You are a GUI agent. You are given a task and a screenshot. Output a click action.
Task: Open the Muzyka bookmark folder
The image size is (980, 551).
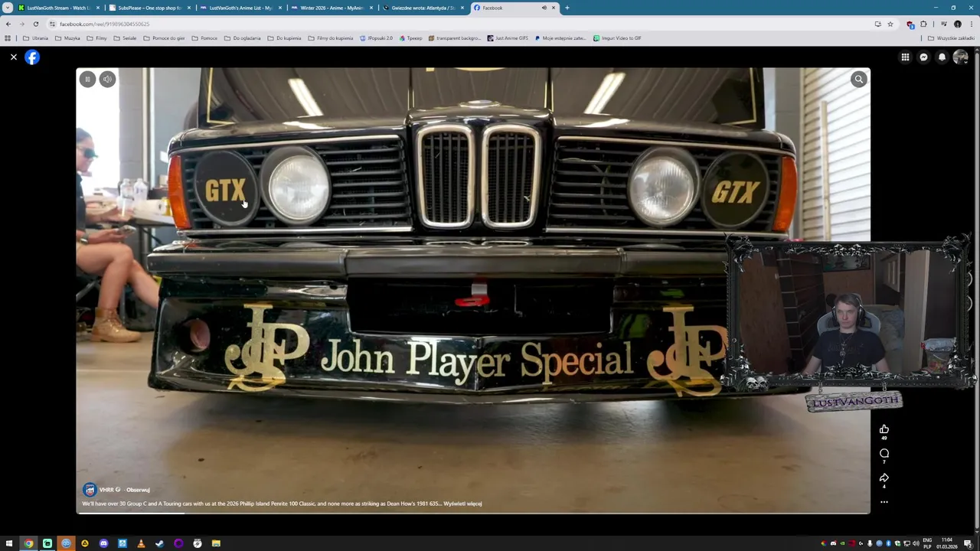pyautogui.click(x=68, y=38)
